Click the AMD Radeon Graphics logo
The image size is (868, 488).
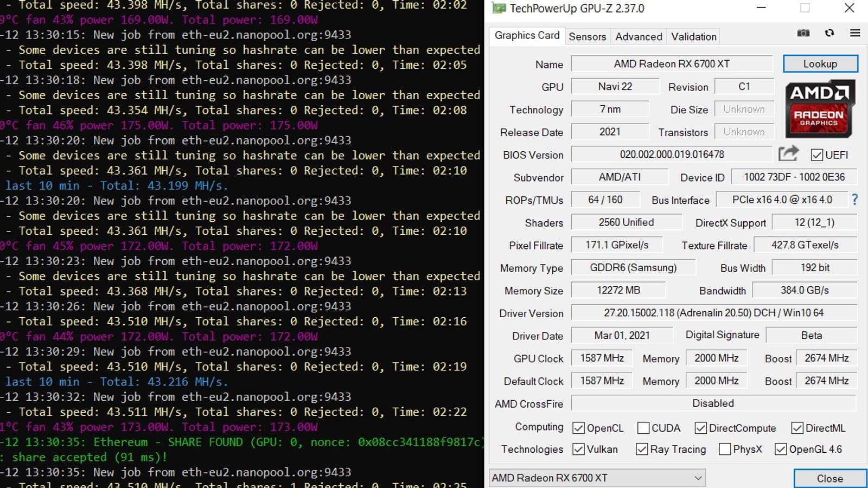pos(820,108)
